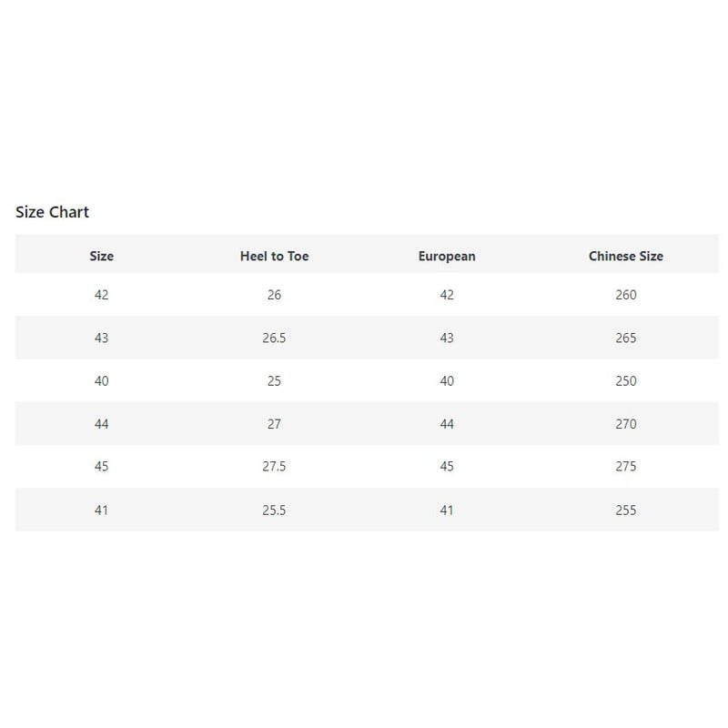Select Chinese size 250 cell
The height and width of the screenshot is (728, 728).
point(626,381)
